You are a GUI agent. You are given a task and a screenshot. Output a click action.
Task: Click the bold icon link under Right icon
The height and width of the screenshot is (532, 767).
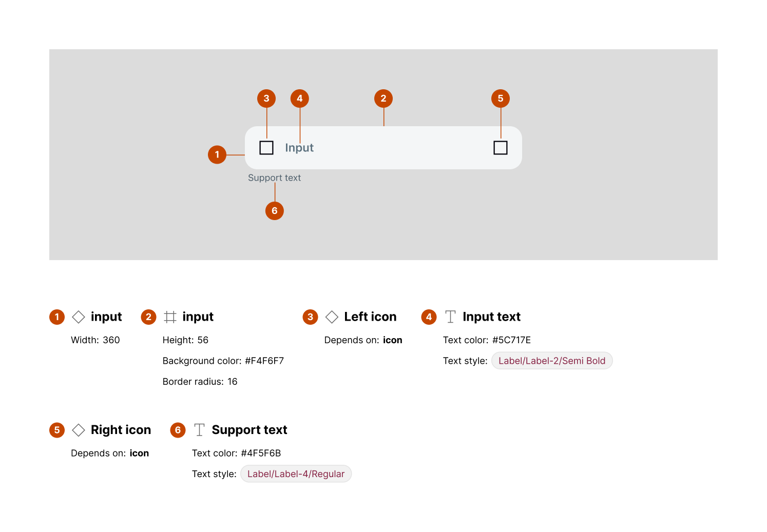point(139,454)
